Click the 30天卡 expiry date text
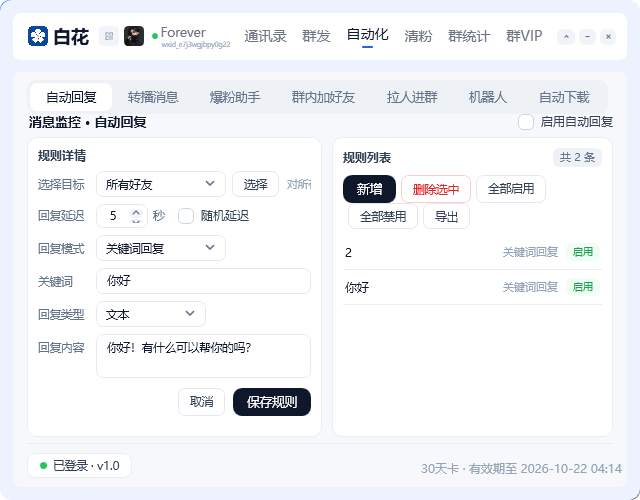The image size is (640, 500). coord(521,469)
